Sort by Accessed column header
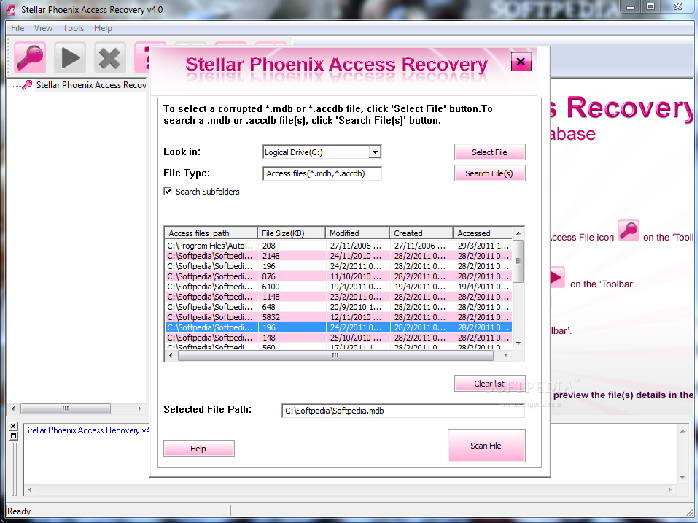Image resolution: width=698 pixels, height=523 pixels. pyautogui.click(x=483, y=233)
